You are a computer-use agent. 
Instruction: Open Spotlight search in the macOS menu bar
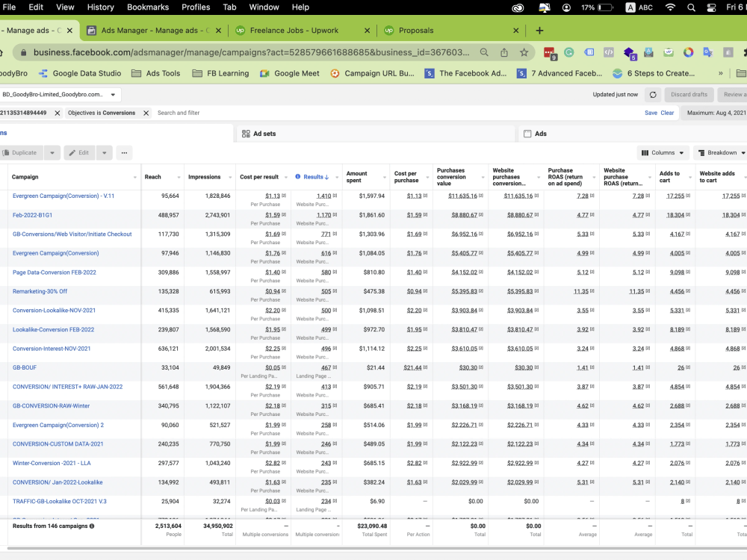coord(691,7)
